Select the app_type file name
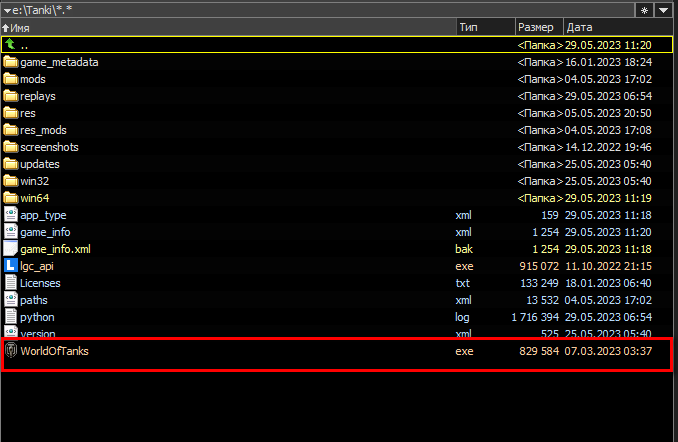 [43, 215]
